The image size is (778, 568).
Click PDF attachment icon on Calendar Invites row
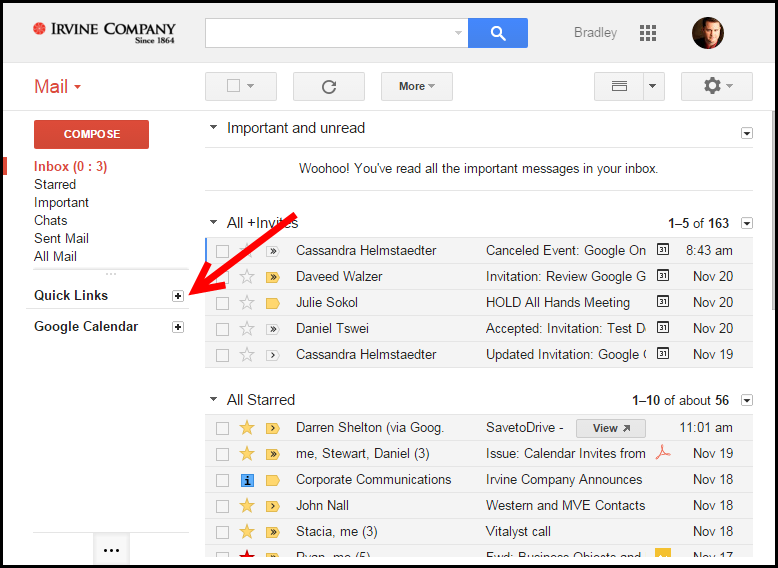point(663,452)
